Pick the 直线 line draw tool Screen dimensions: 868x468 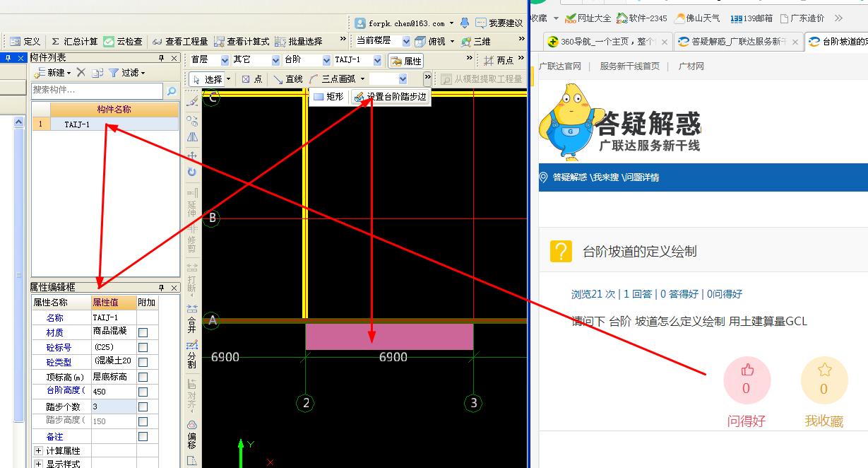coord(288,79)
